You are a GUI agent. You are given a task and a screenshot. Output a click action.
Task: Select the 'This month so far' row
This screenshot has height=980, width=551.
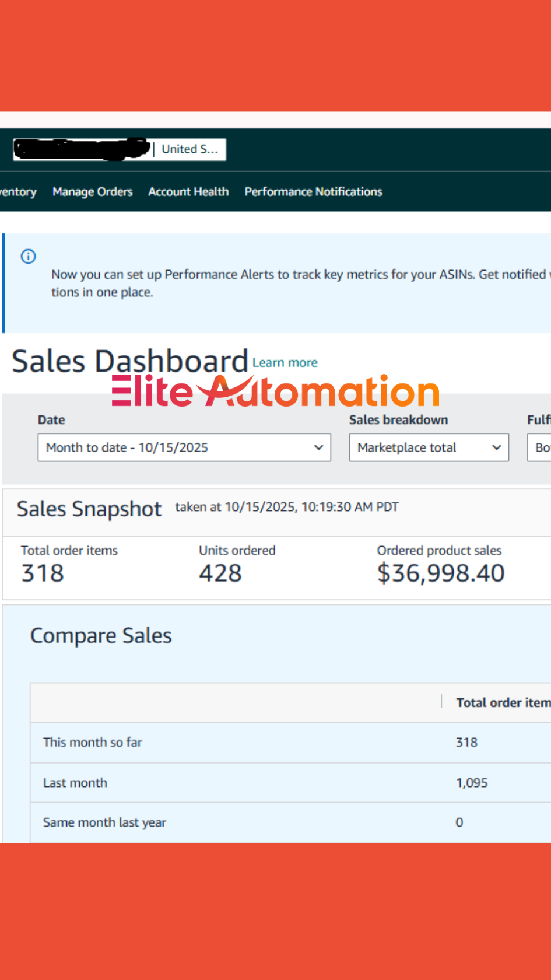pos(92,742)
